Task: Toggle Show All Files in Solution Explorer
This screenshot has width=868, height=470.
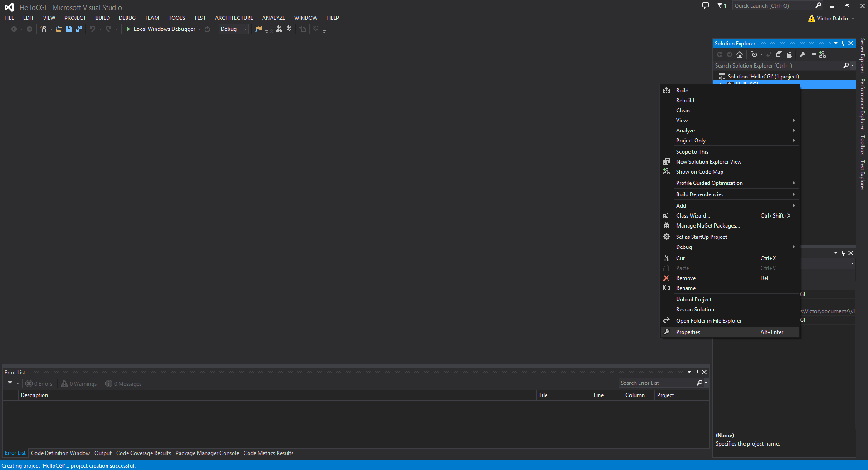Action: tap(789, 54)
